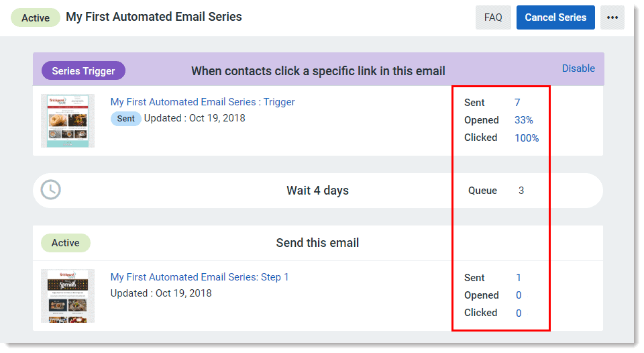Click the FAQ button

tap(493, 17)
